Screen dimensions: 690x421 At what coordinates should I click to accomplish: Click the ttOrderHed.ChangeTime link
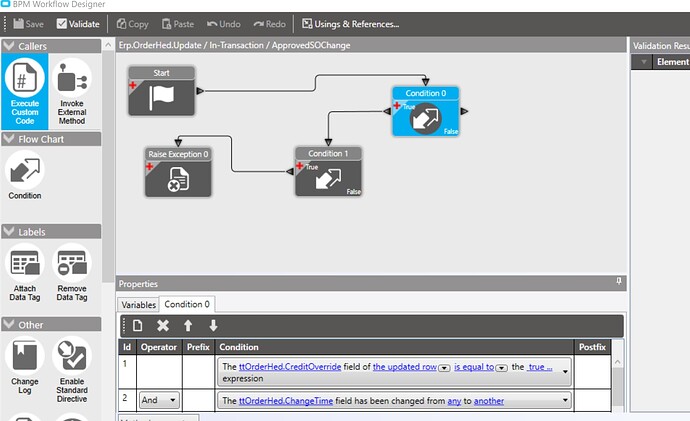pos(286,401)
